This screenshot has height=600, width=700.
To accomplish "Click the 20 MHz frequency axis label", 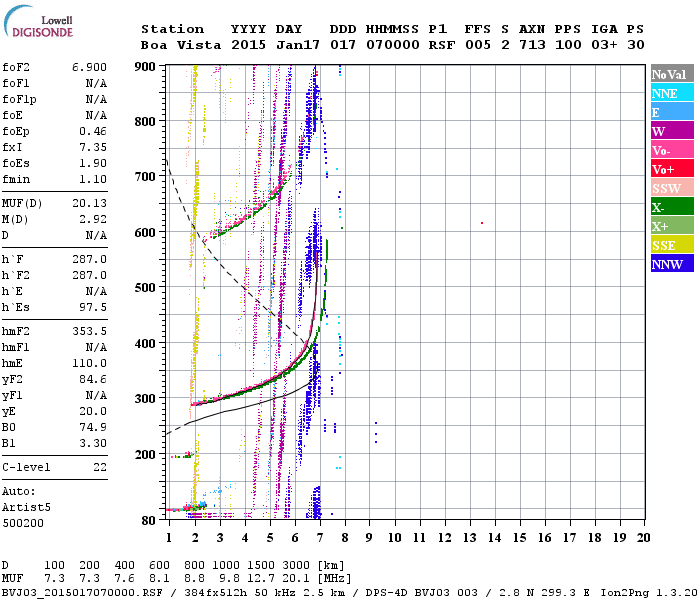I will (x=643, y=538).
